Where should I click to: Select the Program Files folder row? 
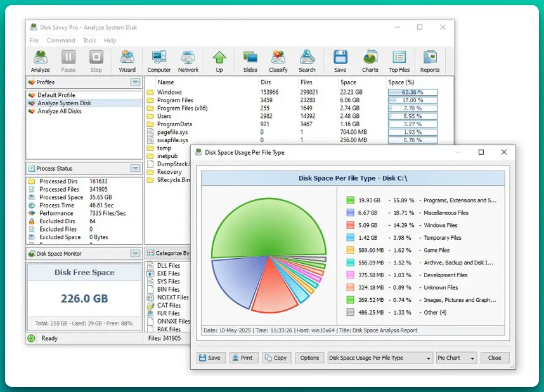175,100
